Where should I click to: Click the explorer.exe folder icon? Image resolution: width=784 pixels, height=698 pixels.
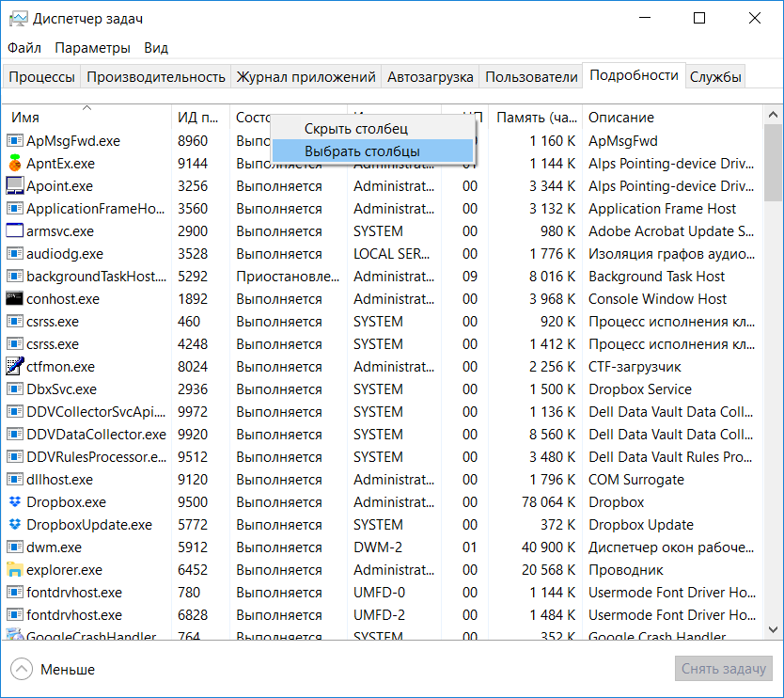(x=15, y=570)
